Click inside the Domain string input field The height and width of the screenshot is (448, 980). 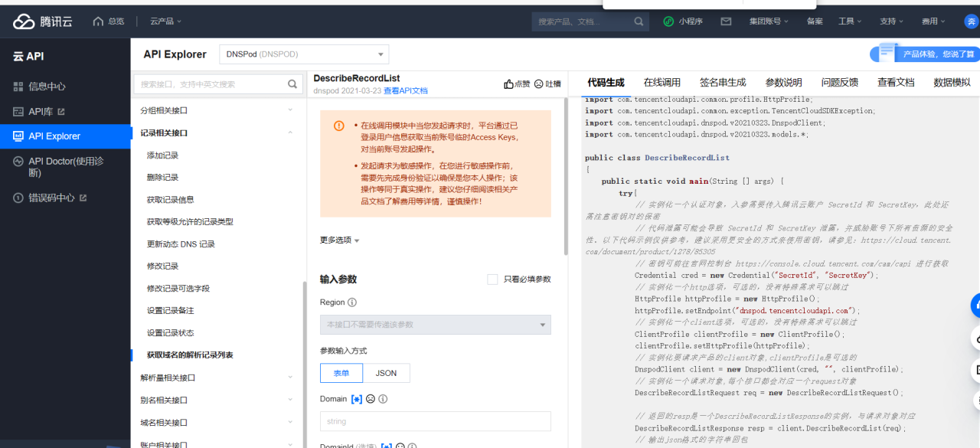tap(435, 421)
